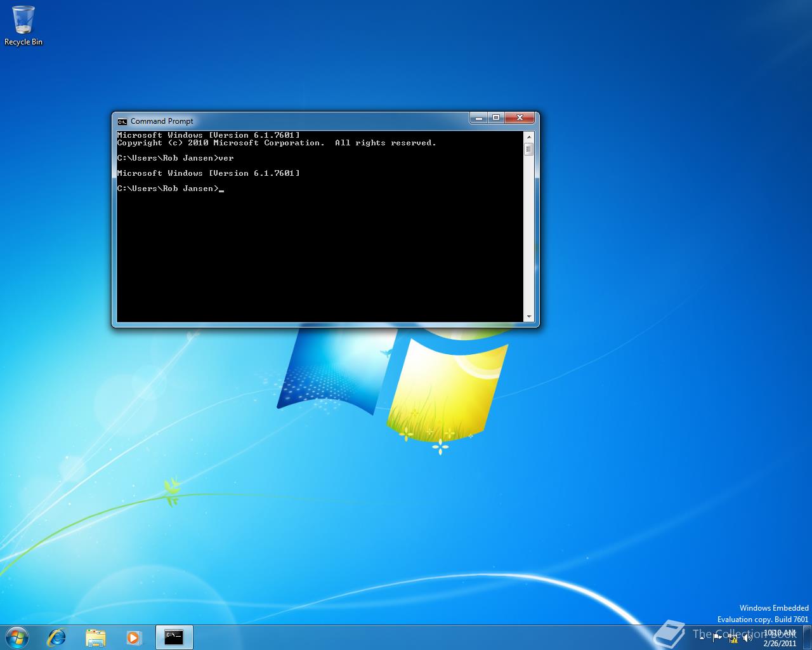The width and height of the screenshot is (812, 650).
Task: Open the Windows Start menu orb
Action: pos(16,637)
